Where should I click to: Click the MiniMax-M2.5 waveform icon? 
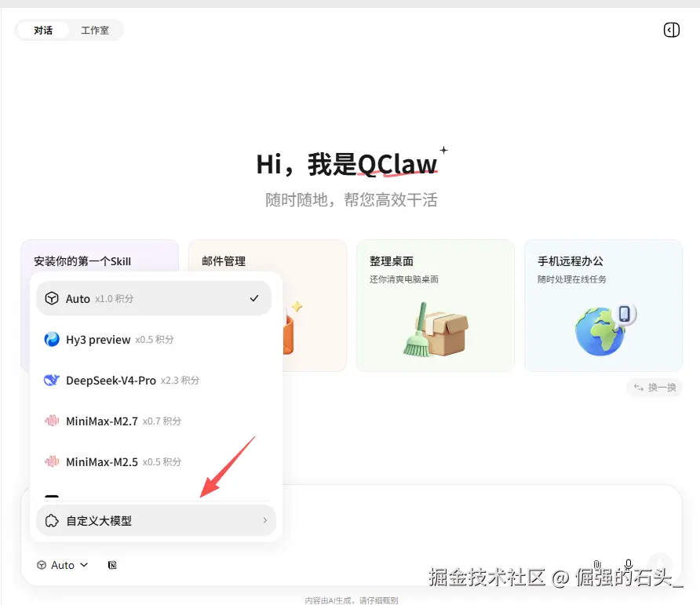[x=52, y=461]
